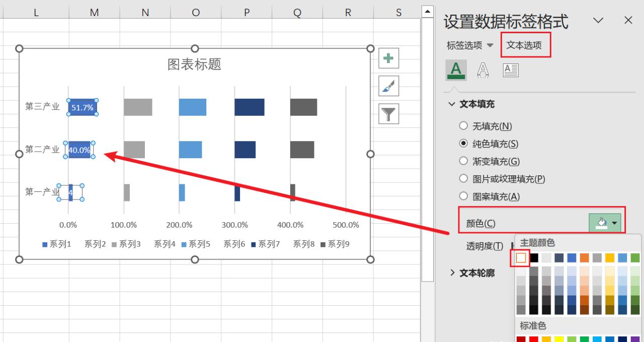Image resolution: width=644 pixels, height=342 pixels.
Task: Switch to the 标签选项 tab
Action: coord(464,45)
